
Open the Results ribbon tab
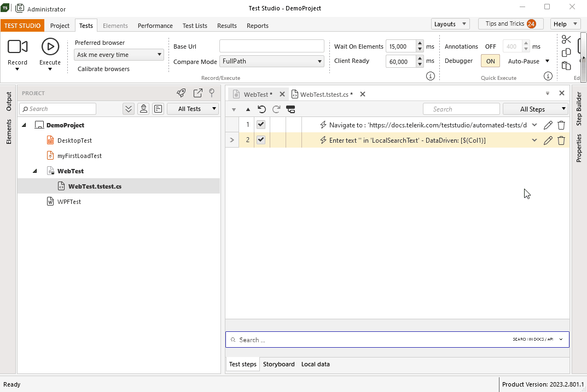[x=227, y=26]
